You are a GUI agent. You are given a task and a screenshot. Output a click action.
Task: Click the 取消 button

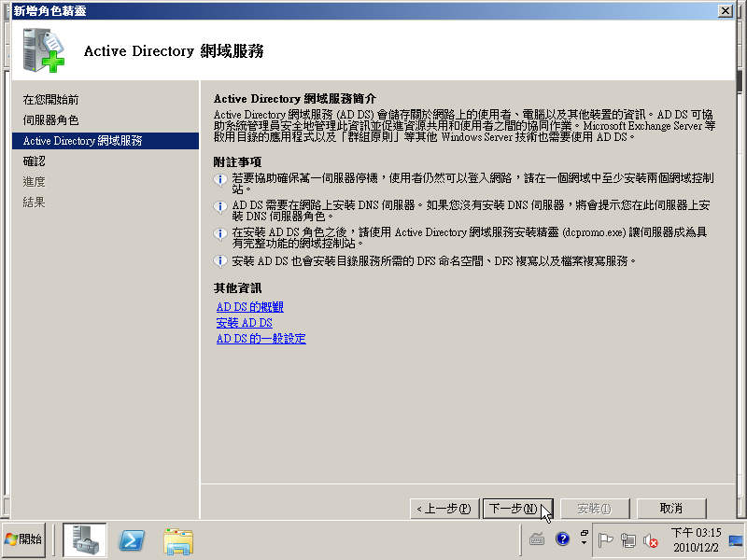(x=671, y=509)
